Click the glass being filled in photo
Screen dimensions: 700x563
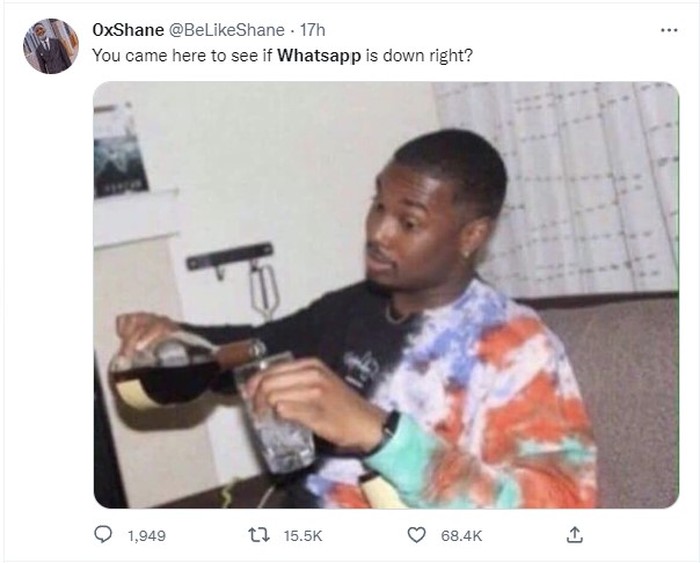tap(275, 413)
